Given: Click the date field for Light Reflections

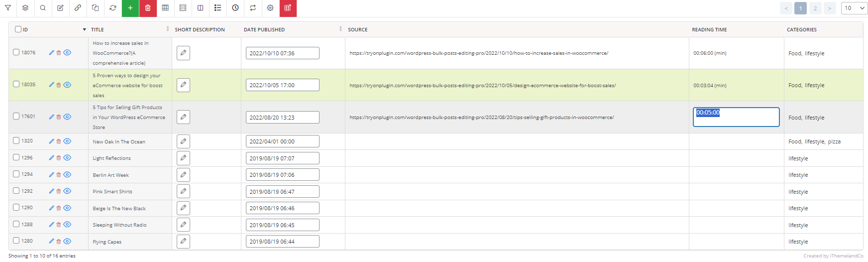Looking at the screenshot, I should click(282, 158).
